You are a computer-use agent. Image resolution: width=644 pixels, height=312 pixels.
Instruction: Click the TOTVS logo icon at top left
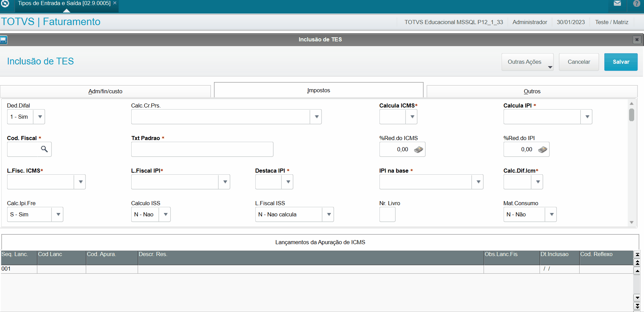tap(5, 3)
